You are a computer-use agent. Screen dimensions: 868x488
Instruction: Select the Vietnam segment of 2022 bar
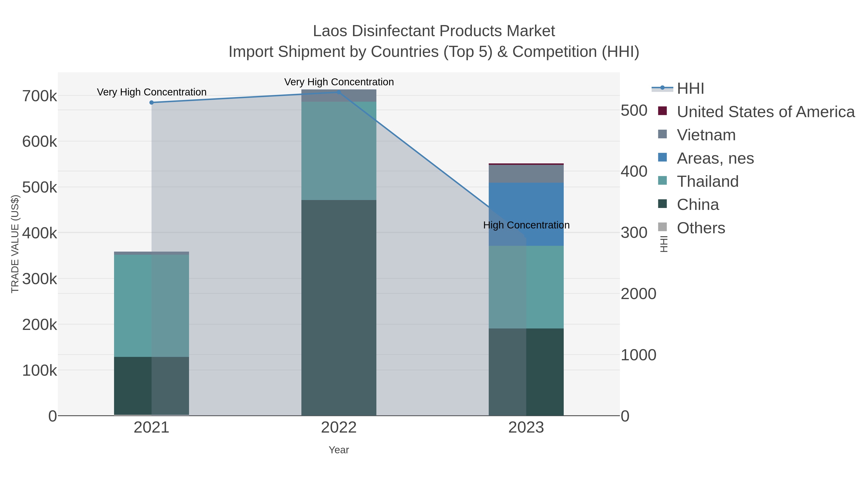click(339, 96)
